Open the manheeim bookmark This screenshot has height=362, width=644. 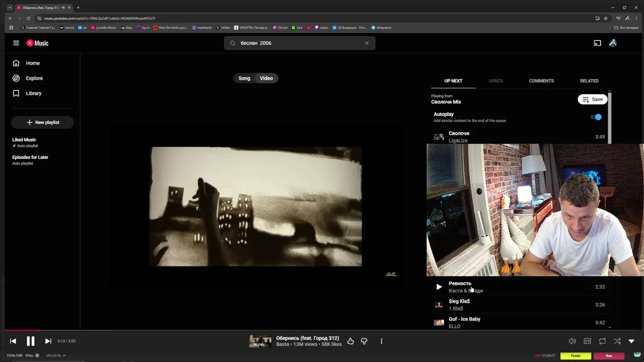202,28
